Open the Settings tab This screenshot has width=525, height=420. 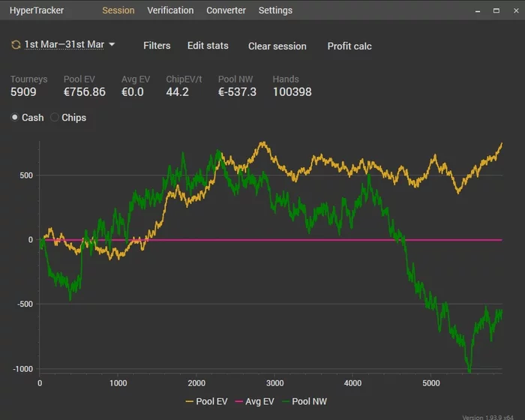tap(275, 10)
